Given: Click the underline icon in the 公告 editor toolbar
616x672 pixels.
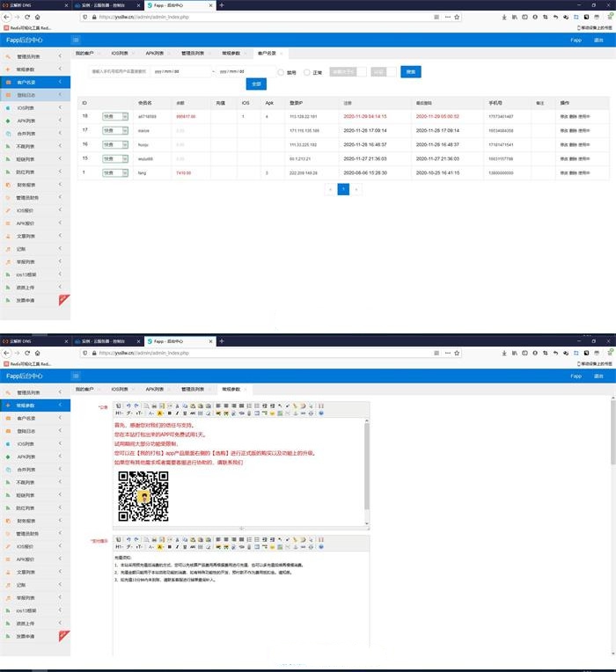Looking at the screenshot, I should [x=185, y=413].
